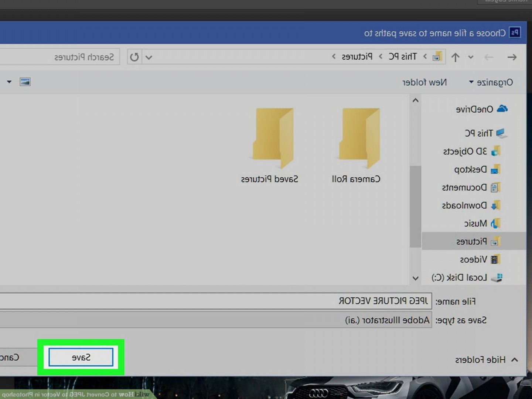Select the highlighted Pictures item in the navigation pane
The width and height of the screenshot is (532, 399).
[474, 241]
